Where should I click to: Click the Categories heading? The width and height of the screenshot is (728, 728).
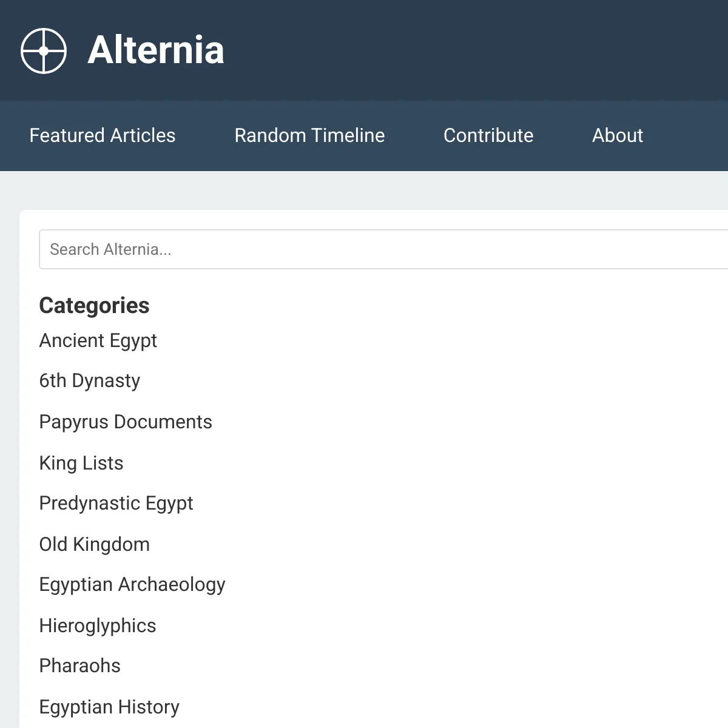94,306
